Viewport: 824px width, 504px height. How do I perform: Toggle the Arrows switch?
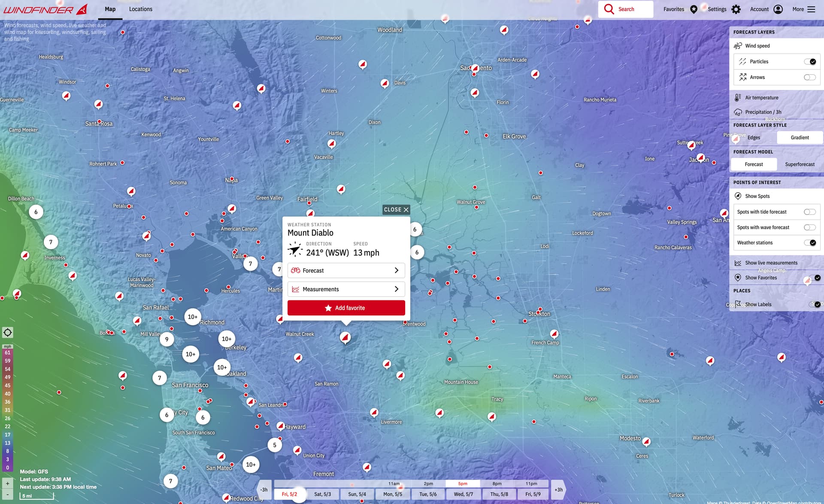coord(810,77)
